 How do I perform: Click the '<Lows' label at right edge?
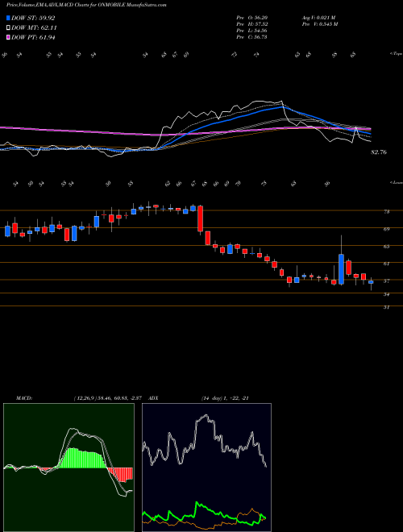[396, 182]
